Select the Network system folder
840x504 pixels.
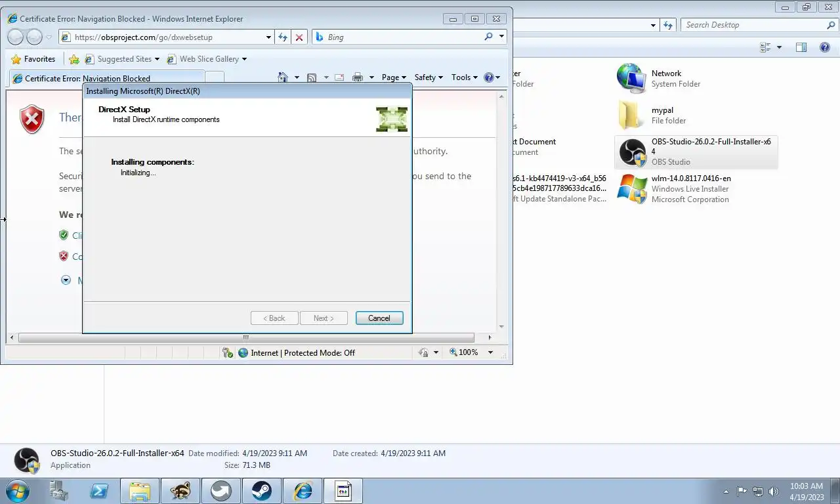pyautogui.click(x=696, y=79)
